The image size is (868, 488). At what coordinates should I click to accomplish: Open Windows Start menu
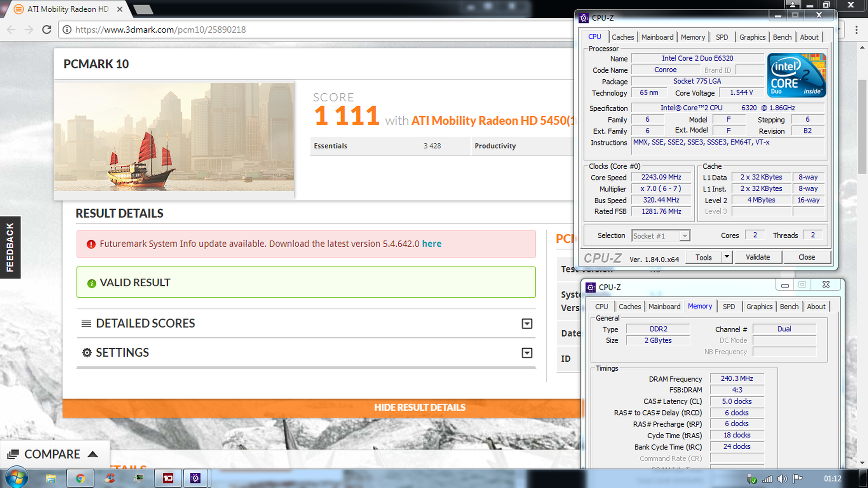point(16,478)
